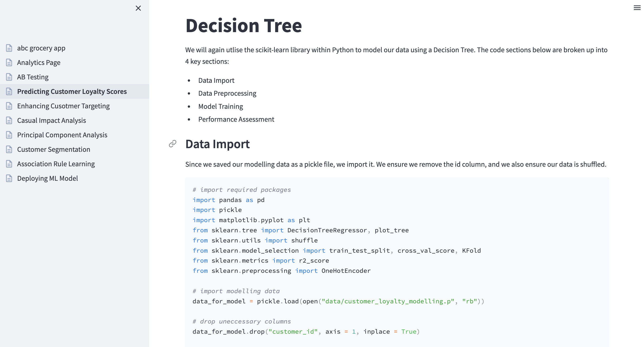Click the page icon next to abc grocery app
This screenshot has width=644, height=347.
[9, 48]
